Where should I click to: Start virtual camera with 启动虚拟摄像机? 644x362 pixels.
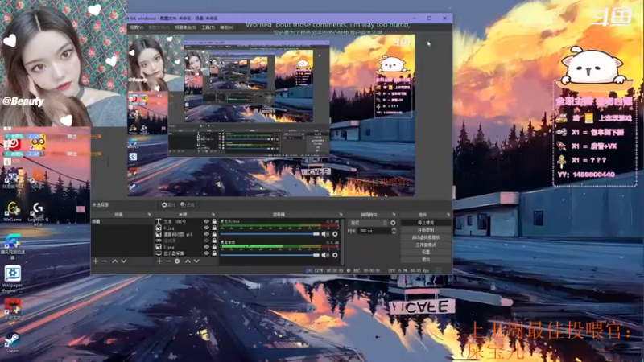(426, 237)
